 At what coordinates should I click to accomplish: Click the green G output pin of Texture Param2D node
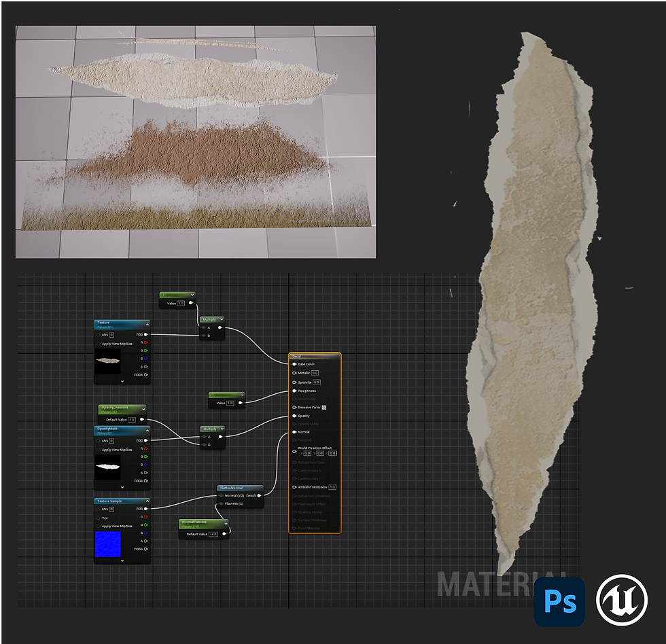pyautogui.click(x=145, y=351)
